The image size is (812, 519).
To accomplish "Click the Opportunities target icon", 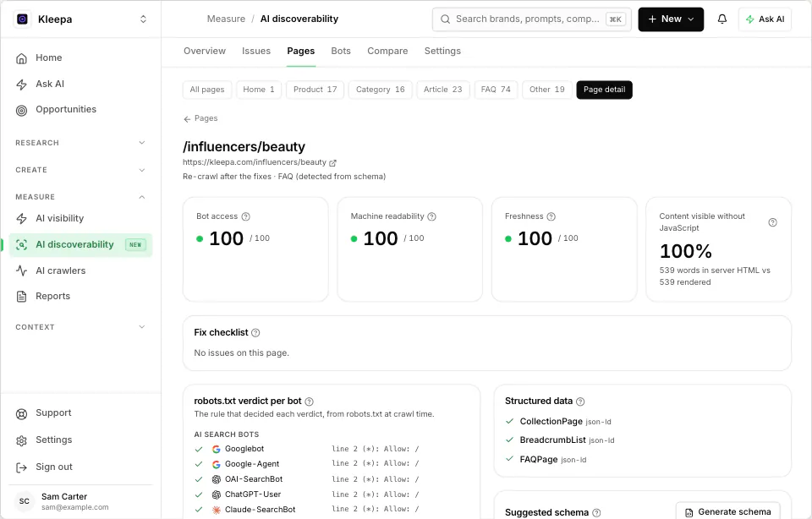I will [21, 110].
